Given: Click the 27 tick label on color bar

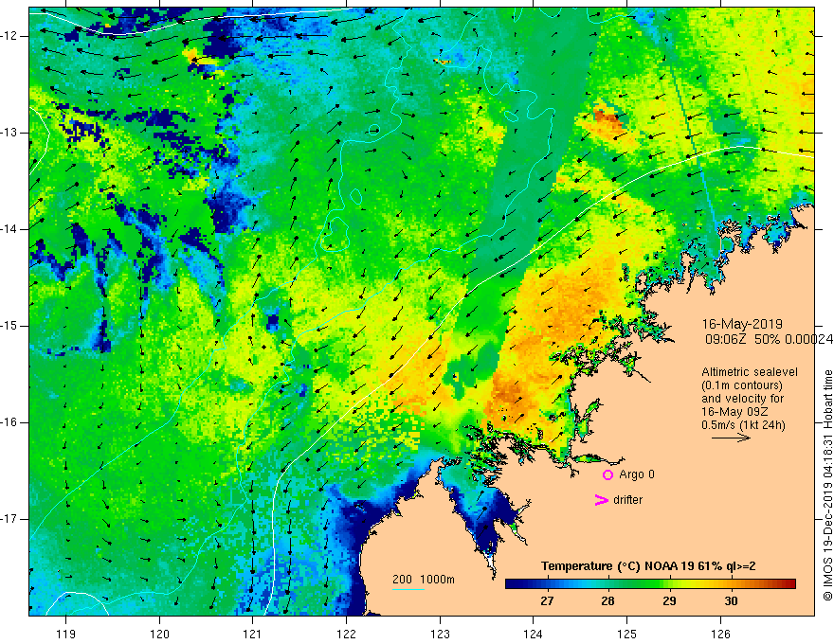Looking at the screenshot, I should [547, 601].
